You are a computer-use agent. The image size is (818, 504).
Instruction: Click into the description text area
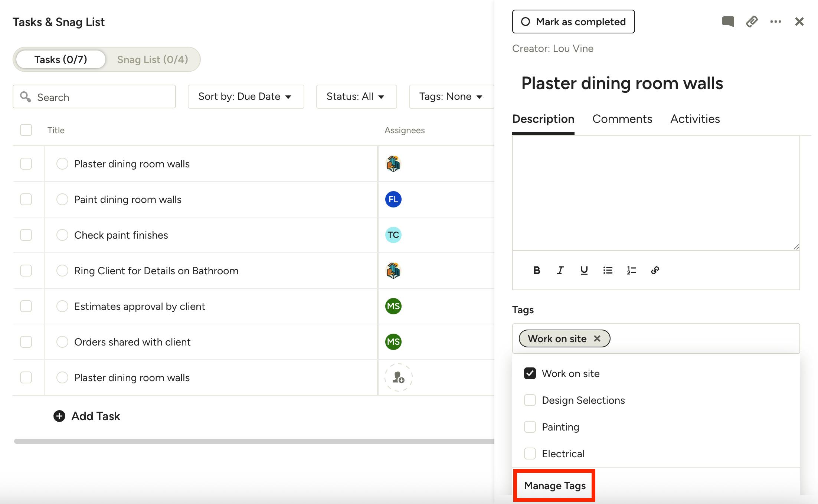tap(656, 193)
